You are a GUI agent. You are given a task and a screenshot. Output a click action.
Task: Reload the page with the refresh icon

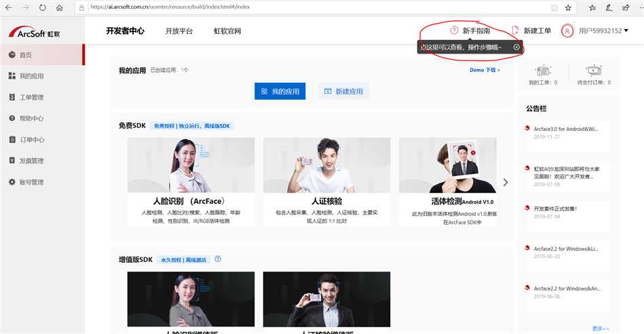[43, 7]
